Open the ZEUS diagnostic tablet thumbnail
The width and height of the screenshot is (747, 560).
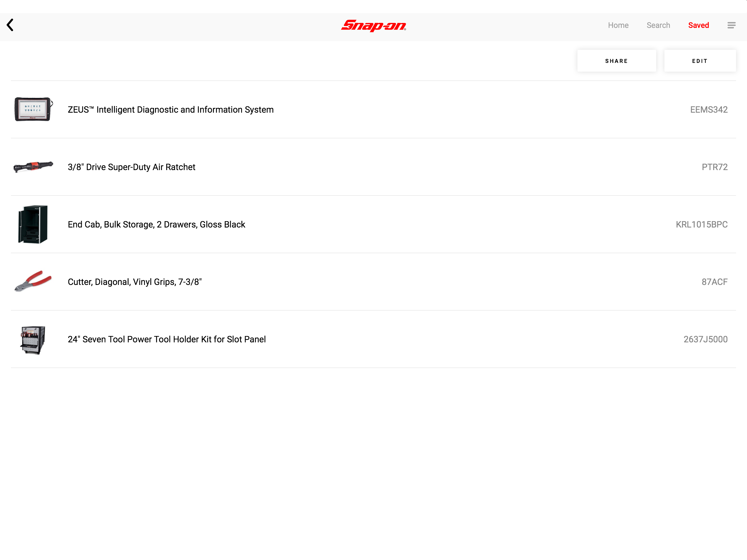tap(33, 109)
